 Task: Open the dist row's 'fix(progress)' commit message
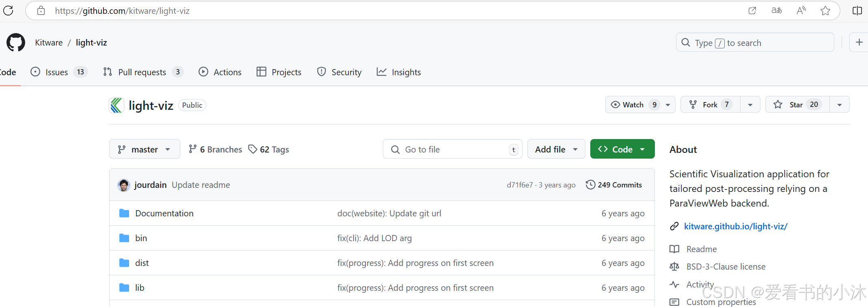[x=415, y=263]
